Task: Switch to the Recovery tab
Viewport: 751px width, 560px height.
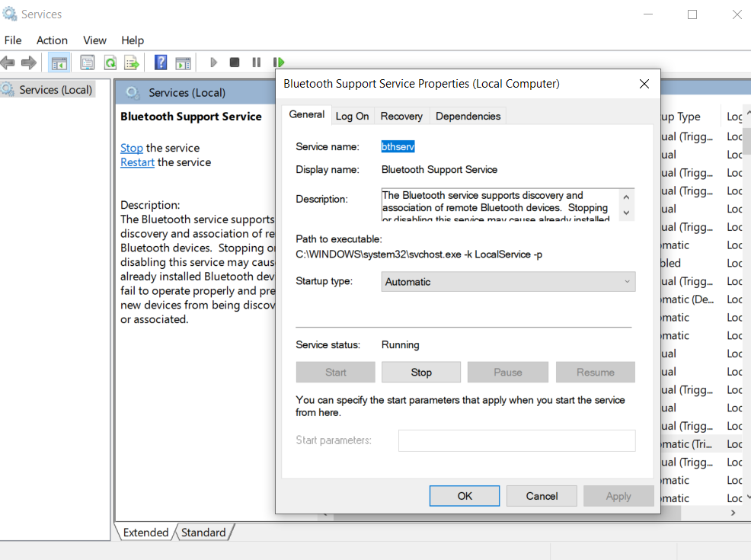Action: click(x=401, y=116)
